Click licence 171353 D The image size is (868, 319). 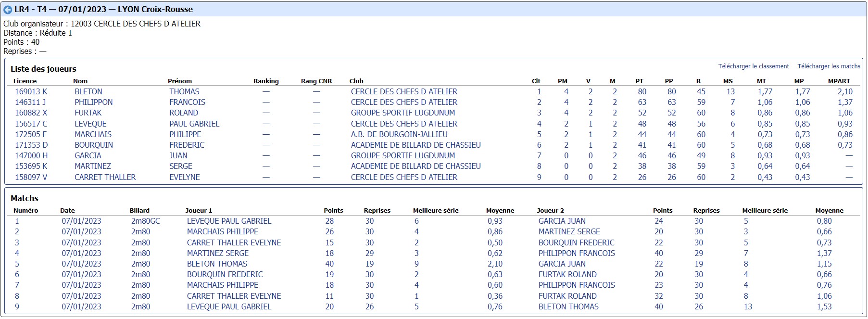[x=31, y=145]
